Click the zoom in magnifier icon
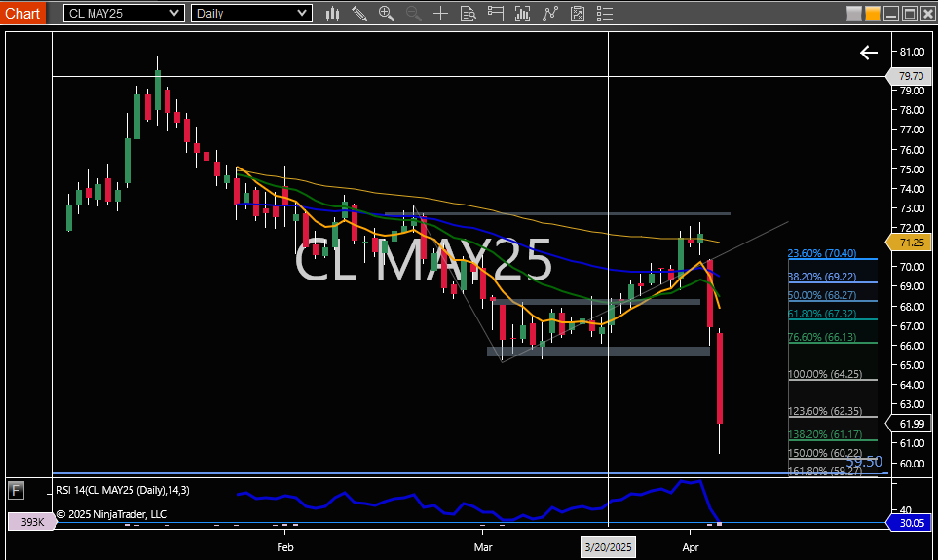The image size is (938, 560). click(x=387, y=14)
